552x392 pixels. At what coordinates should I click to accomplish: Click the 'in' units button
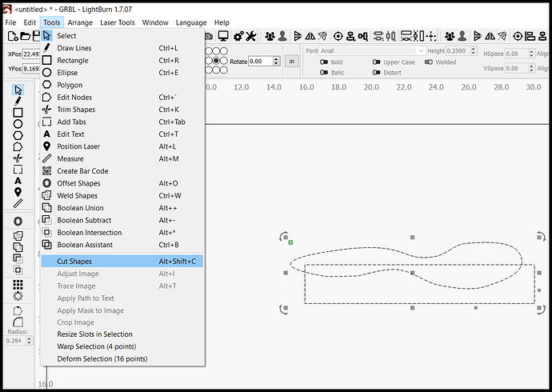[291, 62]
